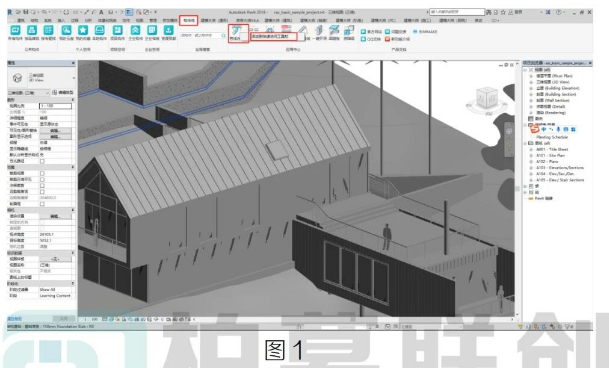Select Planting Schedule in project browser
Viewport: 609px width, 368px height.
click(x=552, y=137)
